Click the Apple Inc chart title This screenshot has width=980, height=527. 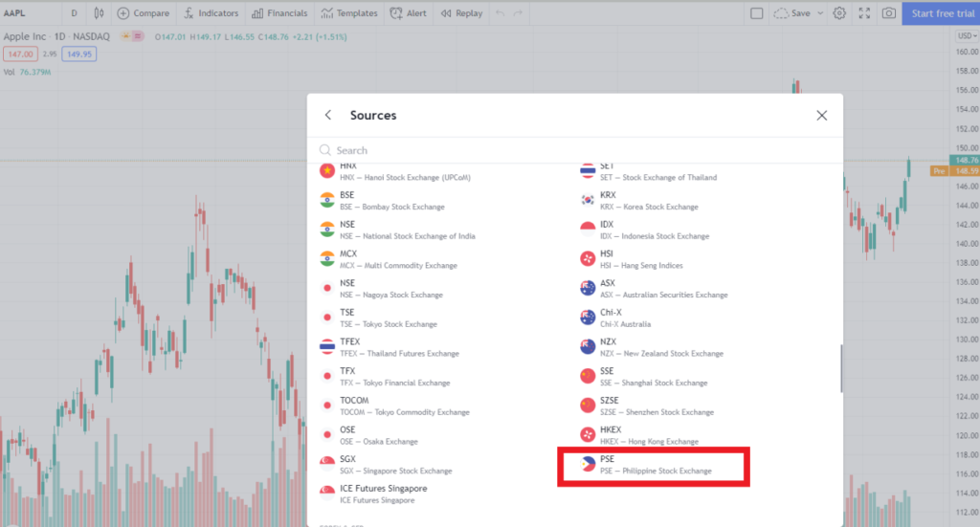coord(56,37)
